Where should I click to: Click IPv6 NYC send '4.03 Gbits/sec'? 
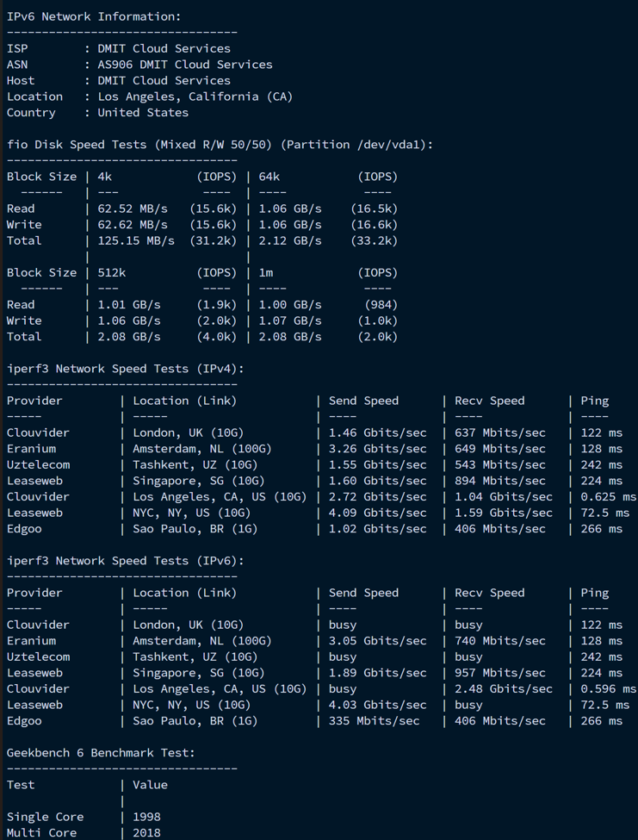378,705
